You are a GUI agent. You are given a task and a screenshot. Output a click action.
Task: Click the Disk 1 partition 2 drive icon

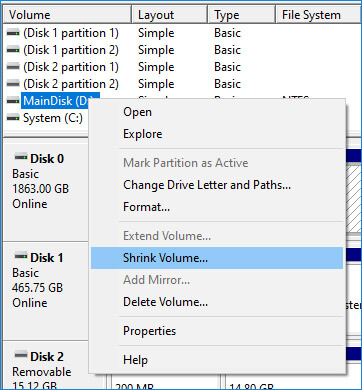click(x=13, y=50)
